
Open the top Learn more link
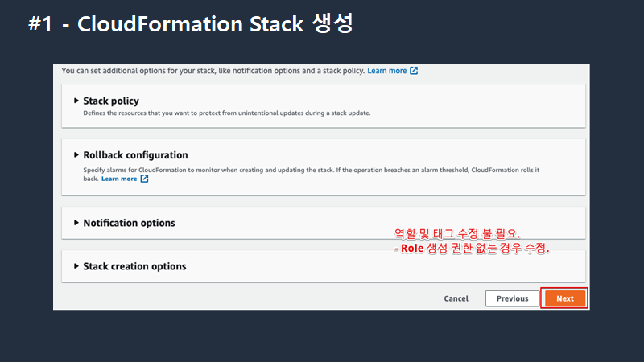click(387, 71)
